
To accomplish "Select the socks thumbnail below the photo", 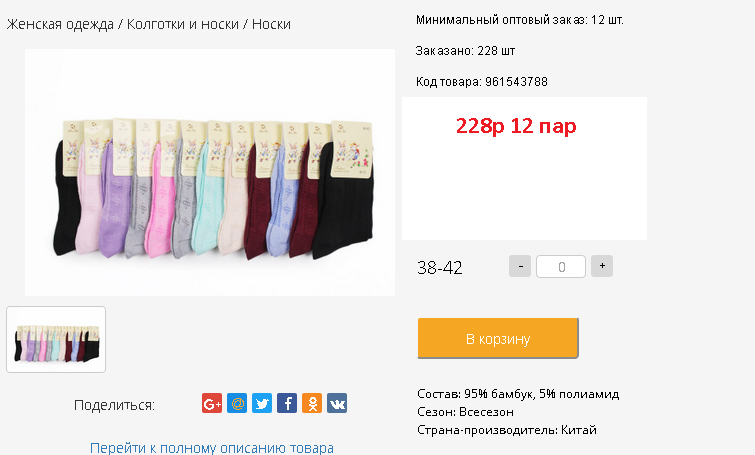I will pyautogui.click(x=56, y=339).
